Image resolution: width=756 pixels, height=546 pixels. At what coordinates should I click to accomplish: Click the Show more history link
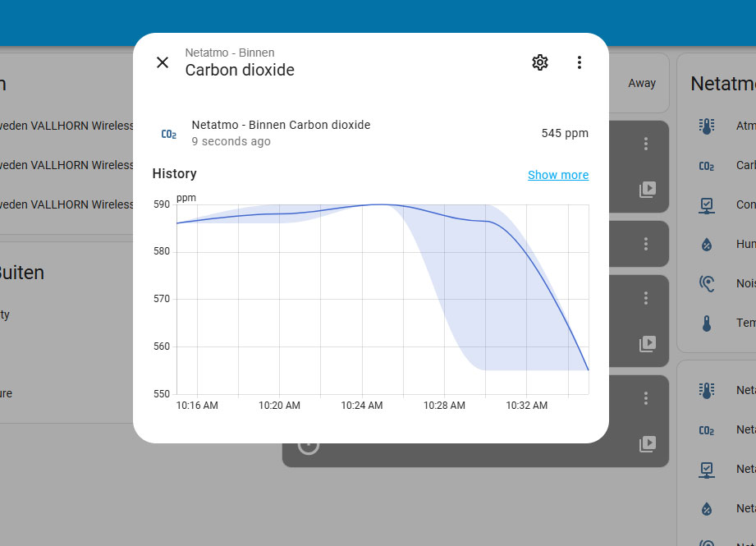[558, 175]
